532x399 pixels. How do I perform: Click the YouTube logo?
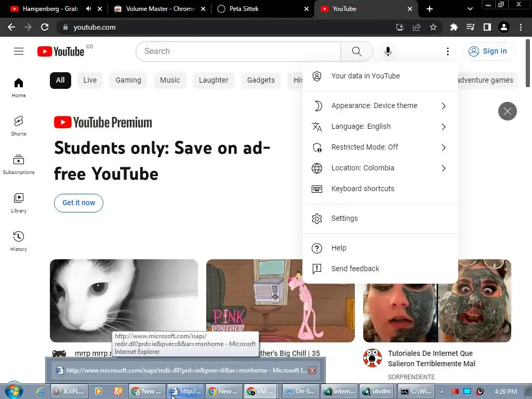point(61,51)
